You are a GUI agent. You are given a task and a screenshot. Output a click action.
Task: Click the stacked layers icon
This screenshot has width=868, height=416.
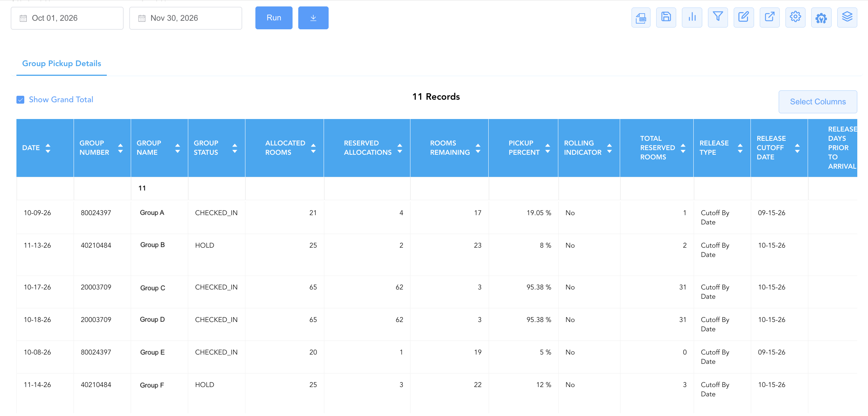847,18
